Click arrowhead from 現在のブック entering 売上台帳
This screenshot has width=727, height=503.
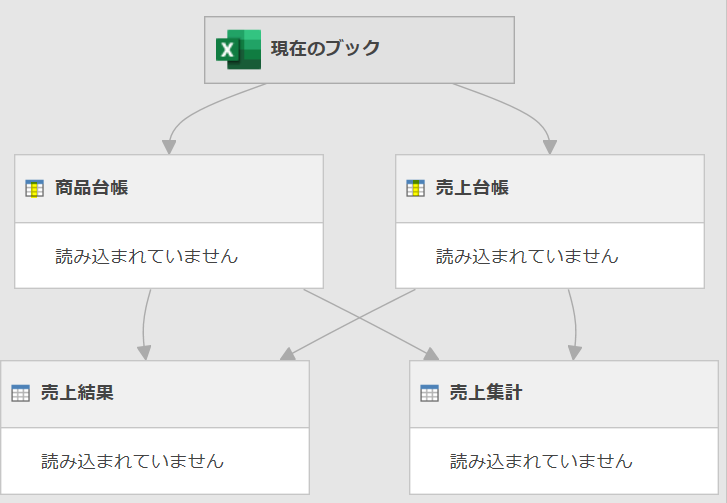point(549,147)
